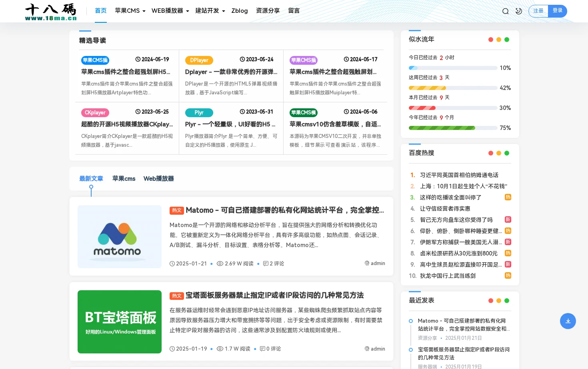
Task: Open the BT宝塔面板 green thumbnail
Action: 120,322
